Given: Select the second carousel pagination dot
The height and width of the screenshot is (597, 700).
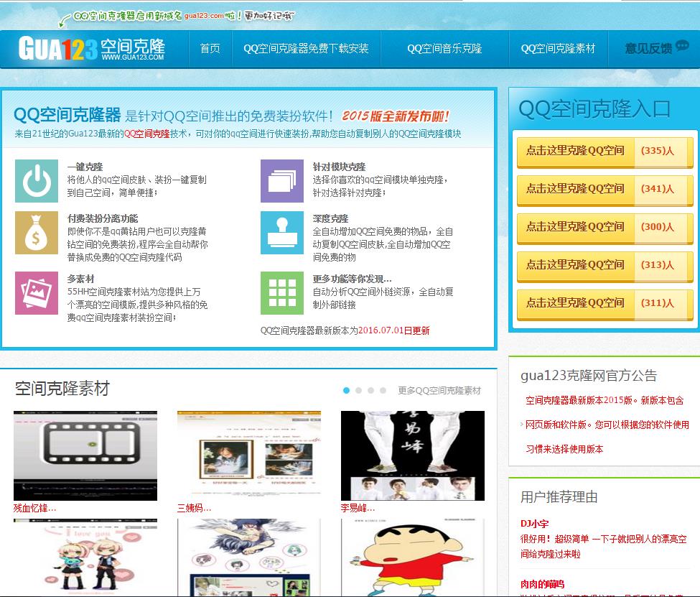Looking at the screenshot, I should (358, 391).
